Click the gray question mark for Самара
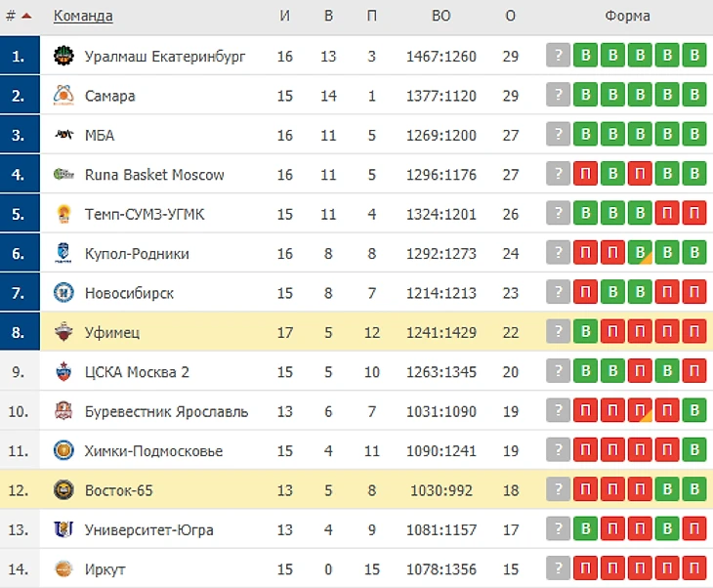Image resolution: width=713 pixels, height=588 pixels. point(558,96)
